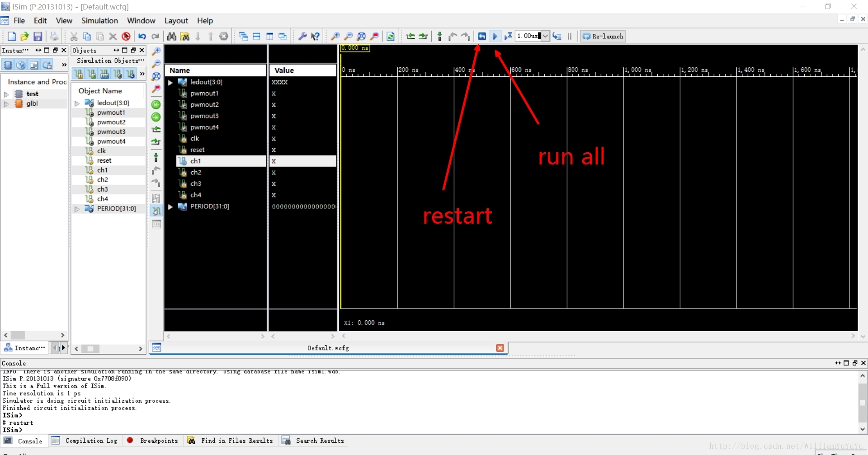Screen dimensions: 868x455
Task: Click the Re-launch button
Action: point(603,36)
